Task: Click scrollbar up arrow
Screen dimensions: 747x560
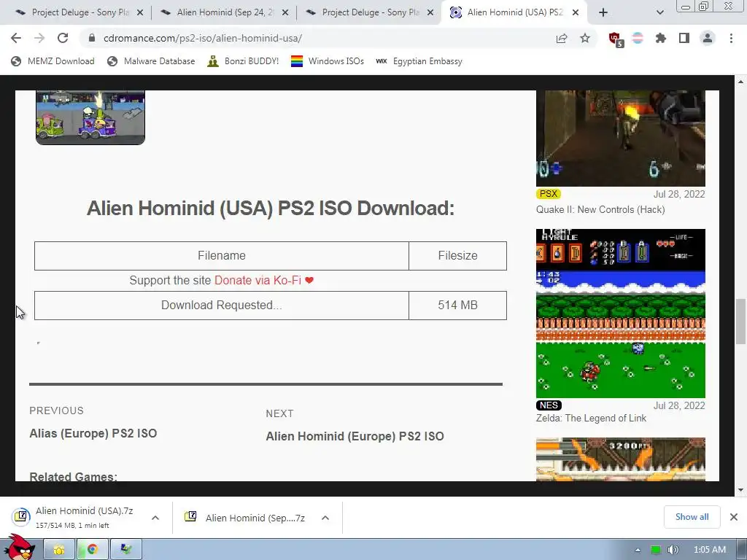Action: pos(740,82)
